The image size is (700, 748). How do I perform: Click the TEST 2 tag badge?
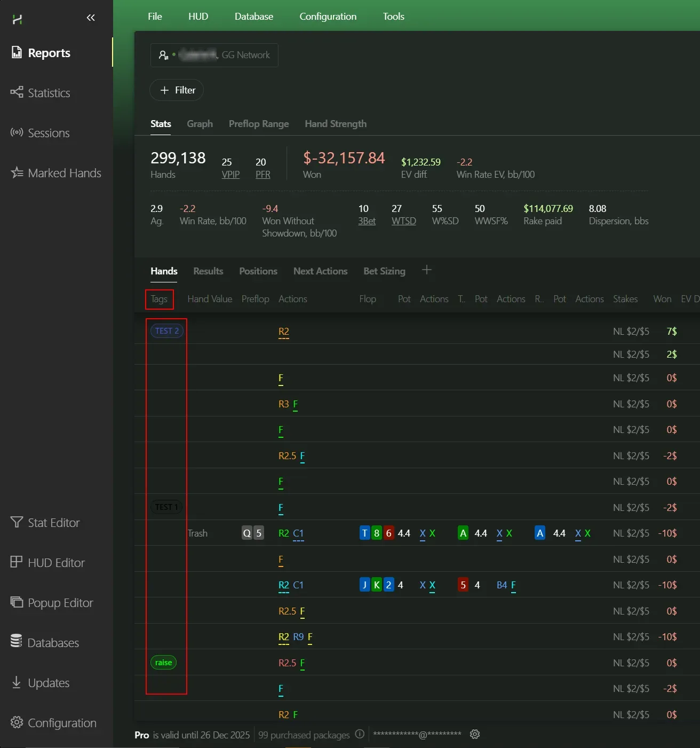tap(167, 331)
